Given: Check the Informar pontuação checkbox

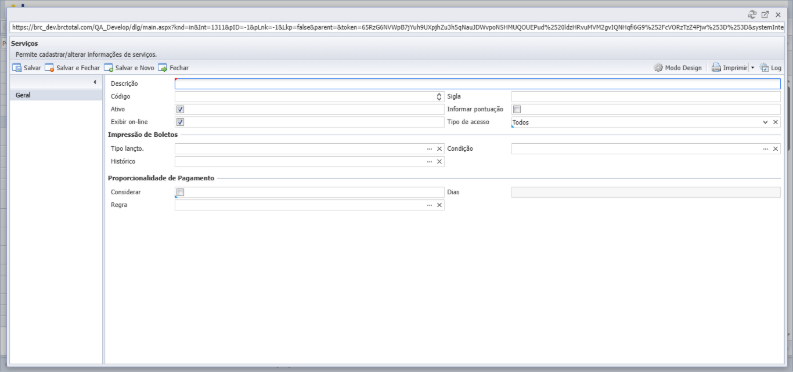Looking at the screenshot, I should tap(517, 109).
